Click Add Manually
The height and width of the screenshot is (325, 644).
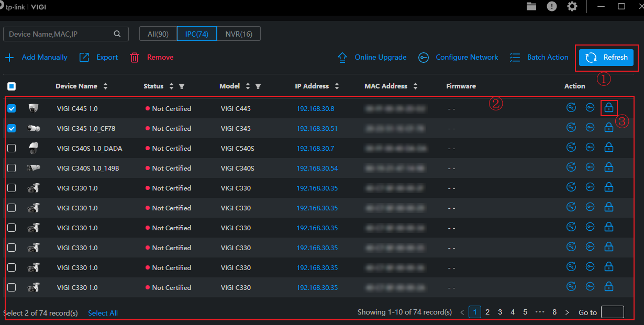36,58
